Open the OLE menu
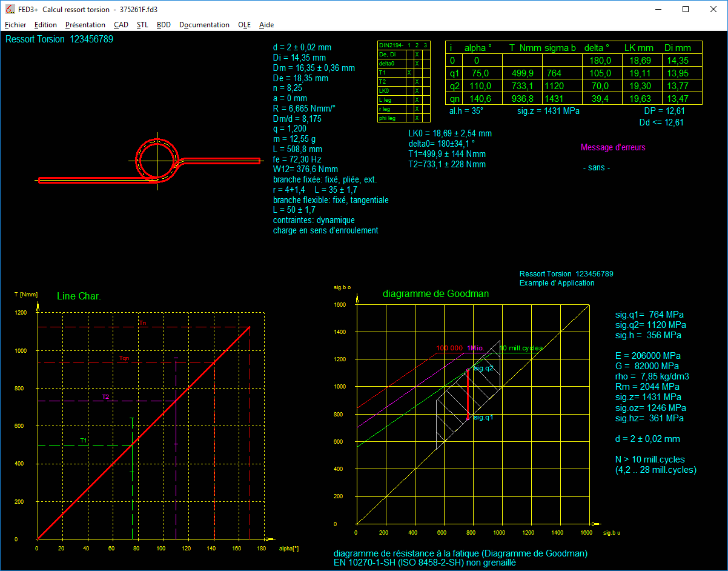The width and height of the screenshot is (728, 571). click(244, 25)
